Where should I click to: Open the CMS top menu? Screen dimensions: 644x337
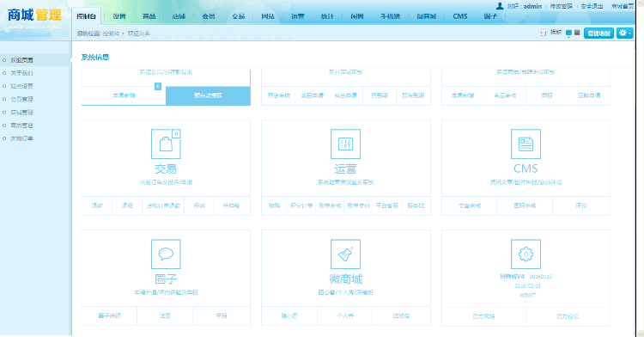[x=460, y=16]
